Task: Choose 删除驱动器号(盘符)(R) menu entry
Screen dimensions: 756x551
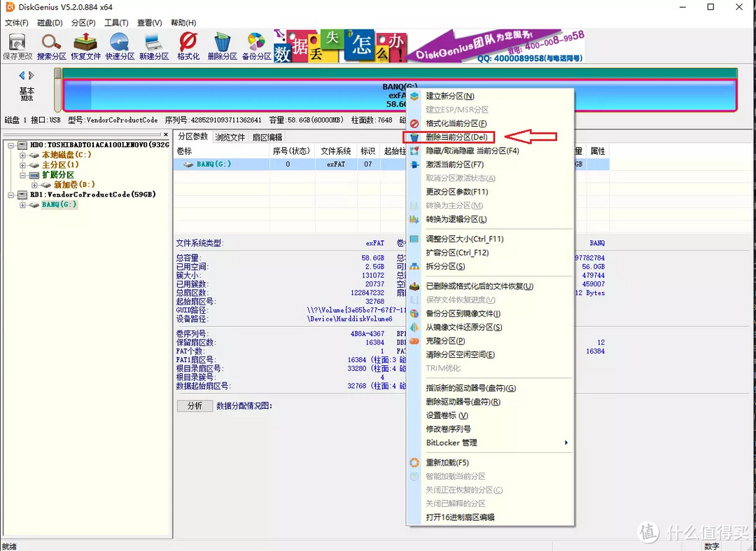Action: pyautogui.click(x=490, y=402)
